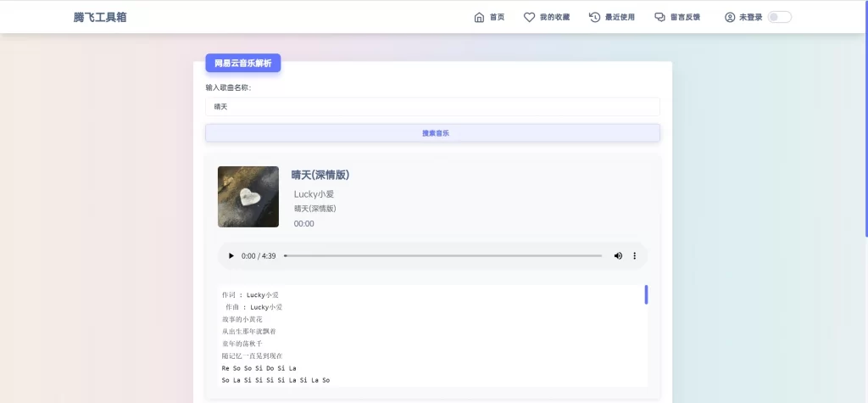Viewport: 868px width, 403px height.
Task: Open 最近使用 page
Action: pos(620,17)
